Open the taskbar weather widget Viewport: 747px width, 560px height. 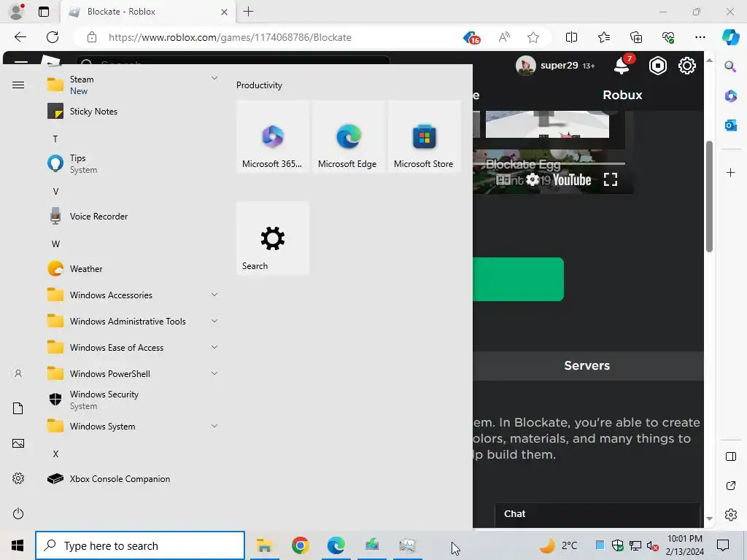pos(558,545)
